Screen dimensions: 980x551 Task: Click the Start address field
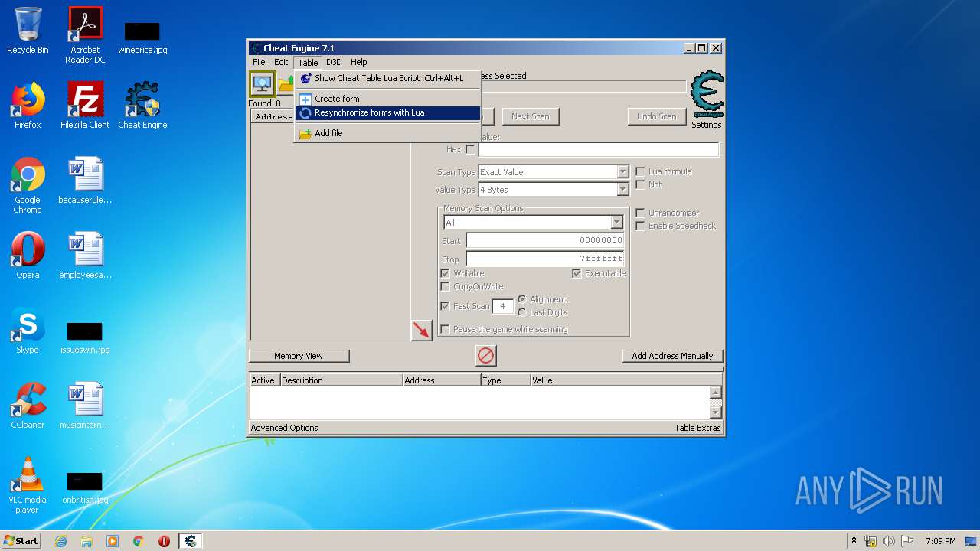544,240
